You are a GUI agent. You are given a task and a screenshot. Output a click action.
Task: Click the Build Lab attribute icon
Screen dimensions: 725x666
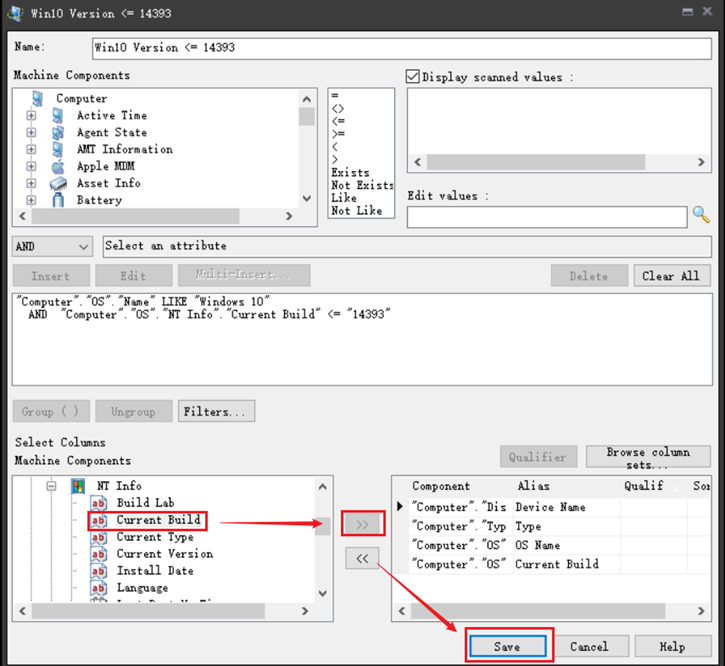[98, 503]
